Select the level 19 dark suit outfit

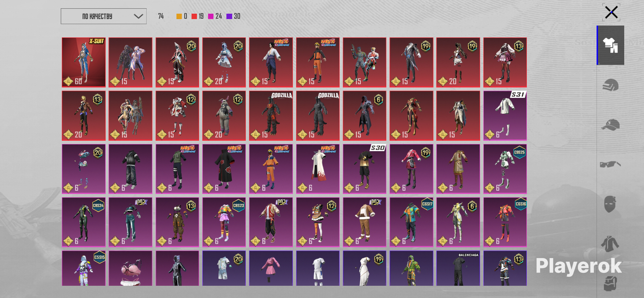(411, 62)
